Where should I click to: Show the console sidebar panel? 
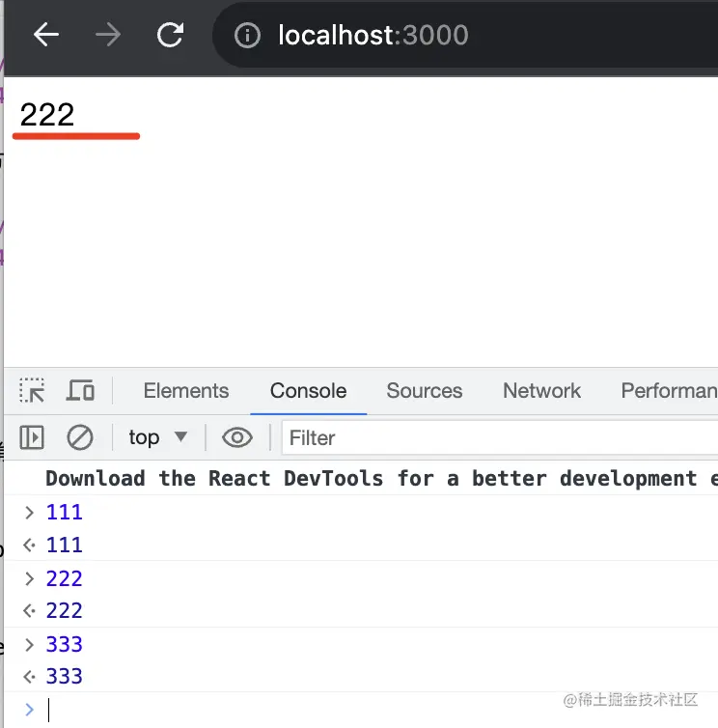point(32,437)
